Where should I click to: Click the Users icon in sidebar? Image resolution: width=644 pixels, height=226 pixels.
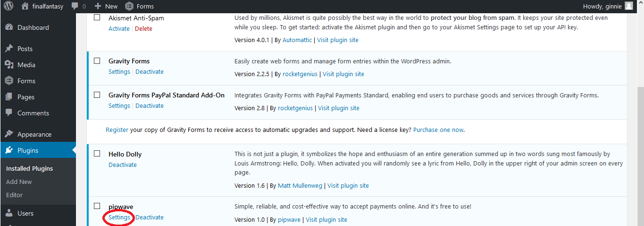coord(9,213)
